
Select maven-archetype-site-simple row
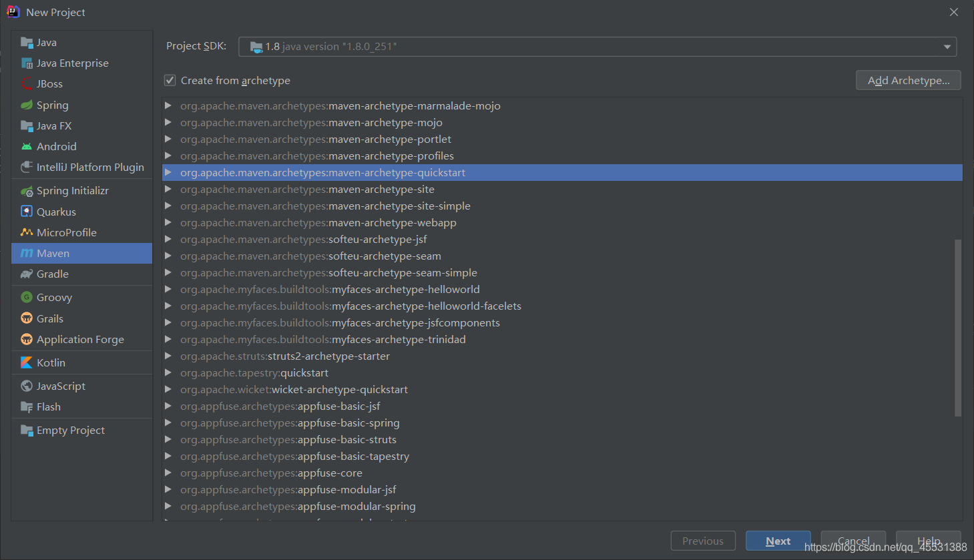click(x=562, y=206)
